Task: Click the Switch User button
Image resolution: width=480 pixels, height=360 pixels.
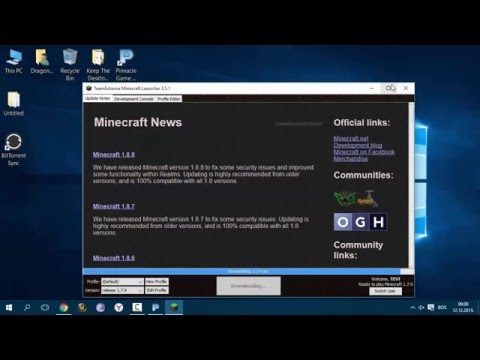Action: [x=385, y=291]
